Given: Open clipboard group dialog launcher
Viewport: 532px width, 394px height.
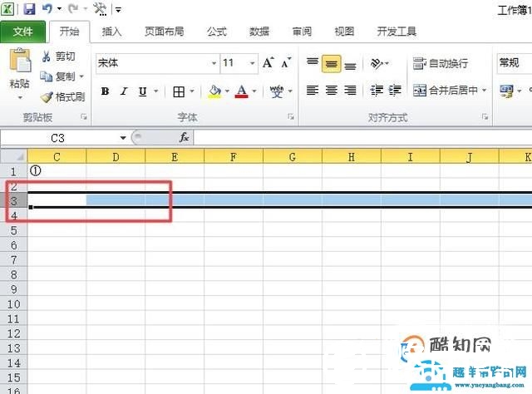Looking at the screenshot, I should point(83,117).
